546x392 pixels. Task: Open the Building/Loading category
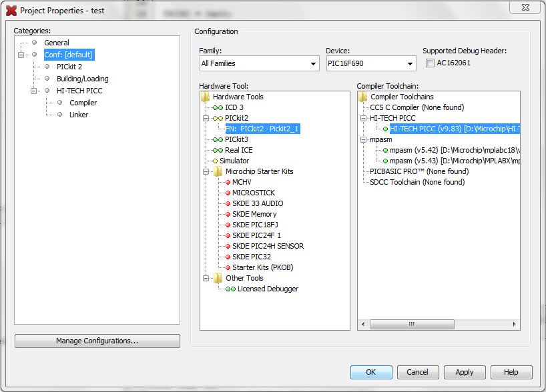pyautogui.click(x=83, y=79)
